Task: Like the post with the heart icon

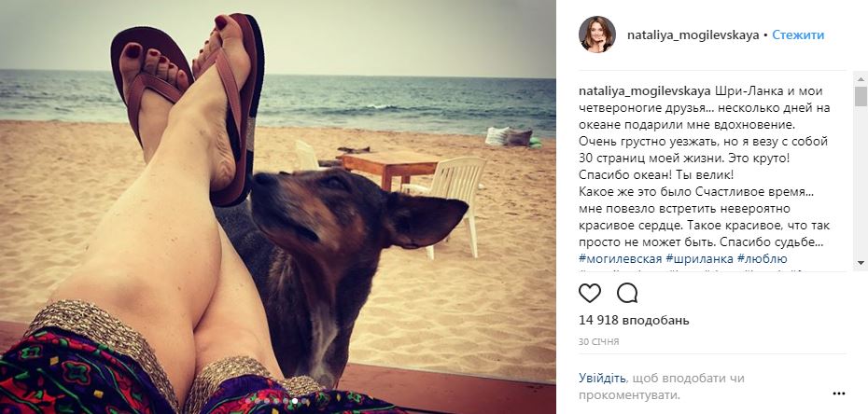Action: (590, 293)
